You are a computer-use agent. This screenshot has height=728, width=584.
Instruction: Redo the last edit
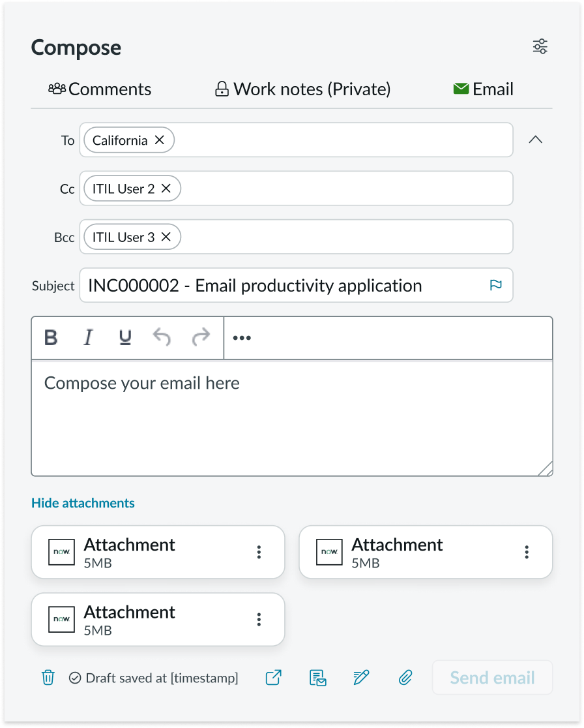pos(201,337)
